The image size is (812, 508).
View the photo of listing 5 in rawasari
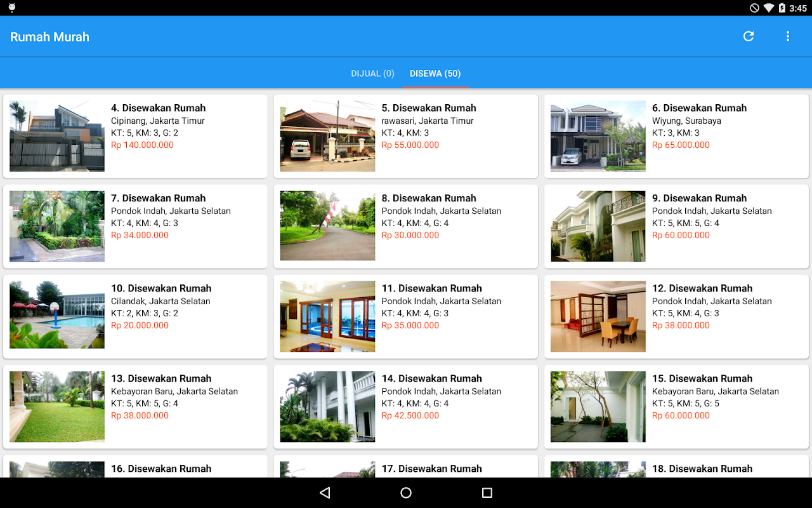click(x=327, y=136)
